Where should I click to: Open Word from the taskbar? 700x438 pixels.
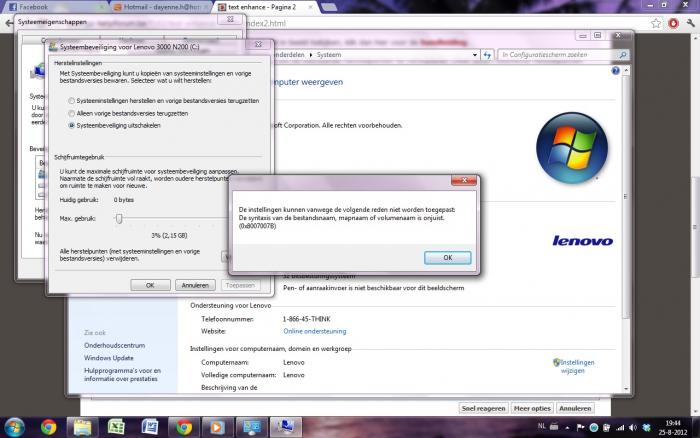tap(150, 427)
